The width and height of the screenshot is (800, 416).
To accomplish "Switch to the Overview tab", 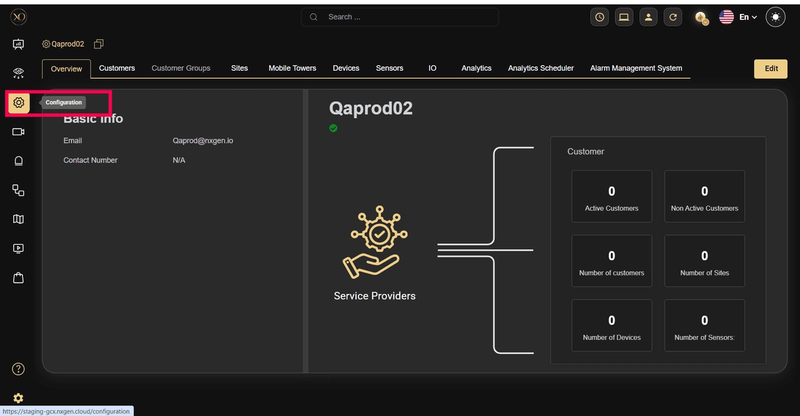I will click(x=66, y=69).
